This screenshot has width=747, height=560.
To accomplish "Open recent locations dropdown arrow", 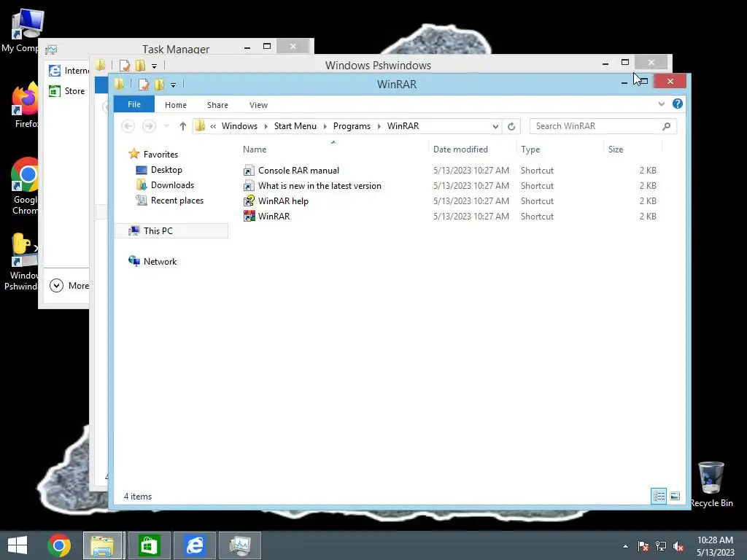I will coord(166,125).
